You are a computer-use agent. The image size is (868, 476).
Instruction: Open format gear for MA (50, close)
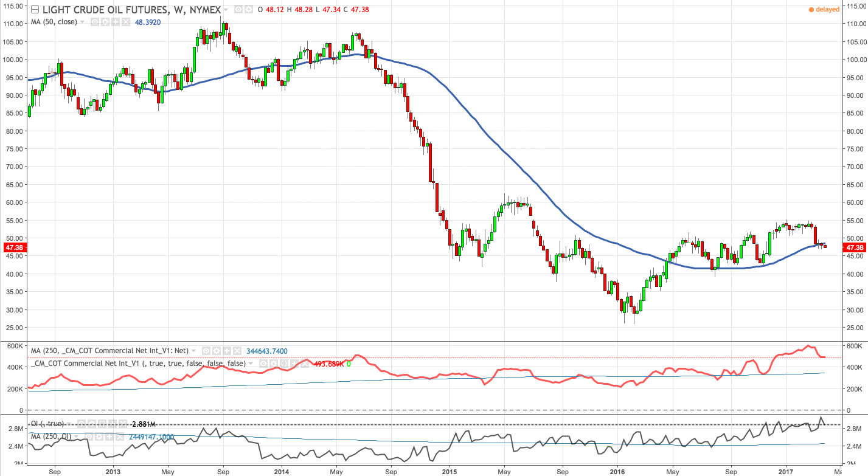[x=105, y=22]
